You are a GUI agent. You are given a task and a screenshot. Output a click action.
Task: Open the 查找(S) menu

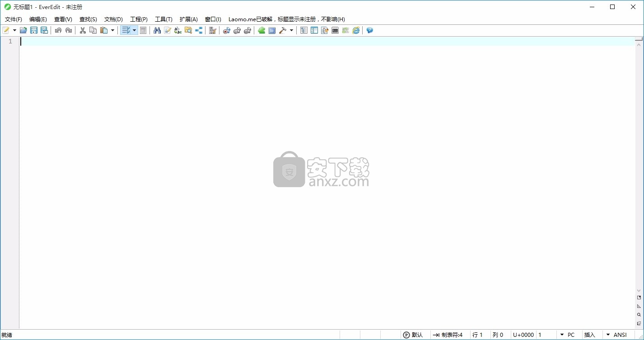point(88,19)
